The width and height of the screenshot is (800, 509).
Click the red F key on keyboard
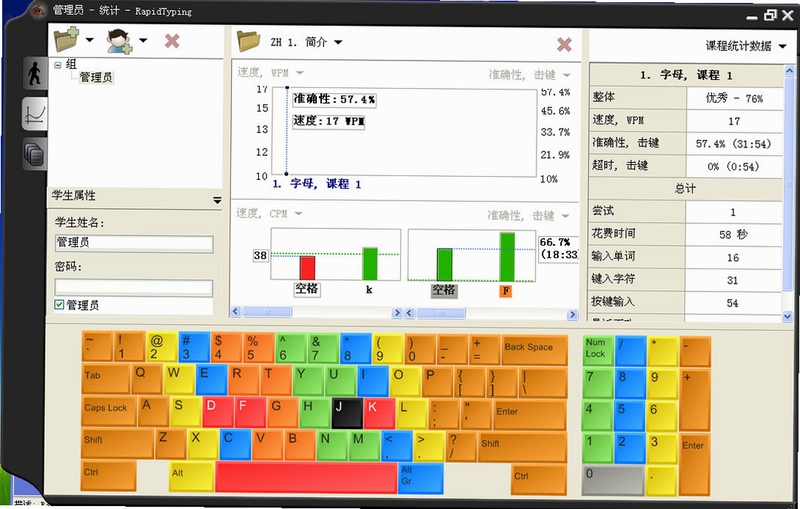pos(251,412)
